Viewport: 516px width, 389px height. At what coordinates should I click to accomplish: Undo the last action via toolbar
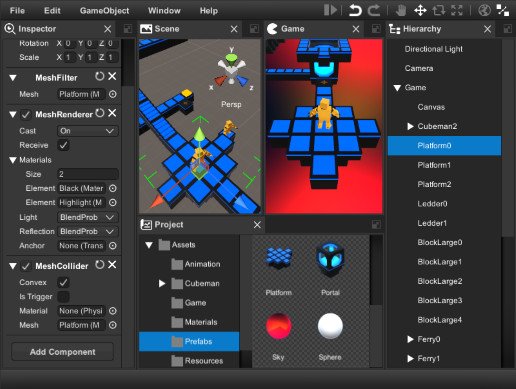tap(355, 10)
